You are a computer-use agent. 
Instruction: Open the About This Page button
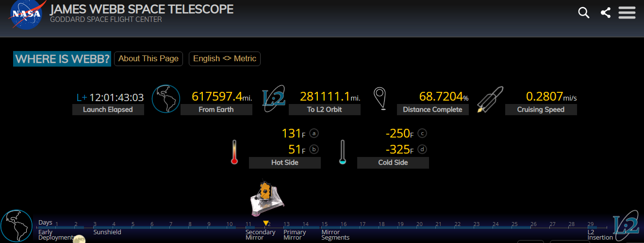tap(149, 59)
